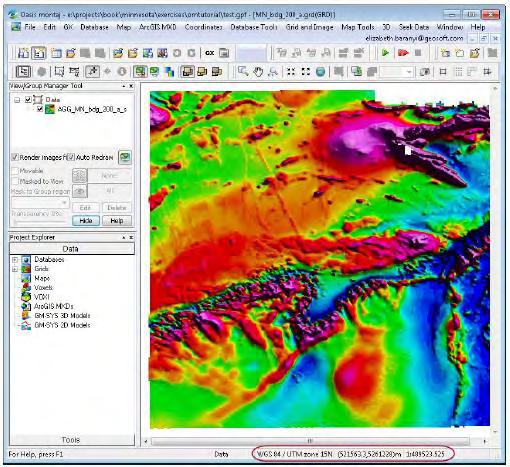Uncheck the AGG_MN_bdg_200_a_s layer checkbox
Screen dimensions: 510x467
[40, 109]
